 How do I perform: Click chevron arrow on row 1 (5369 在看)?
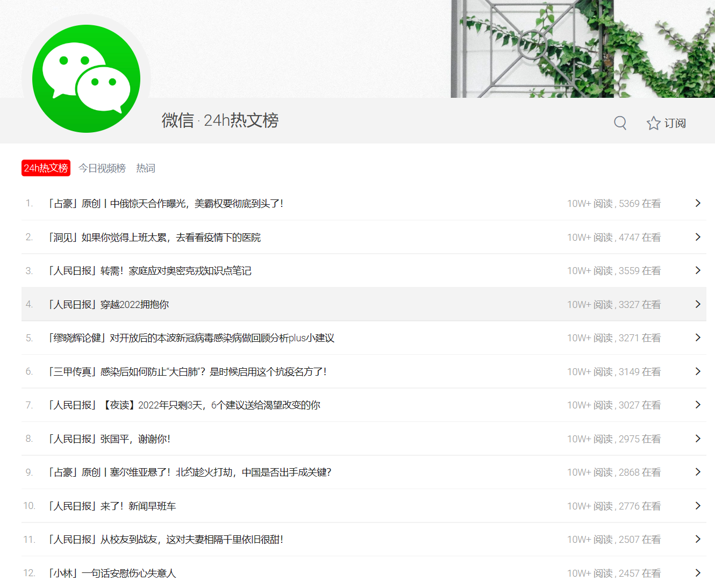click(x=698, y=203)
